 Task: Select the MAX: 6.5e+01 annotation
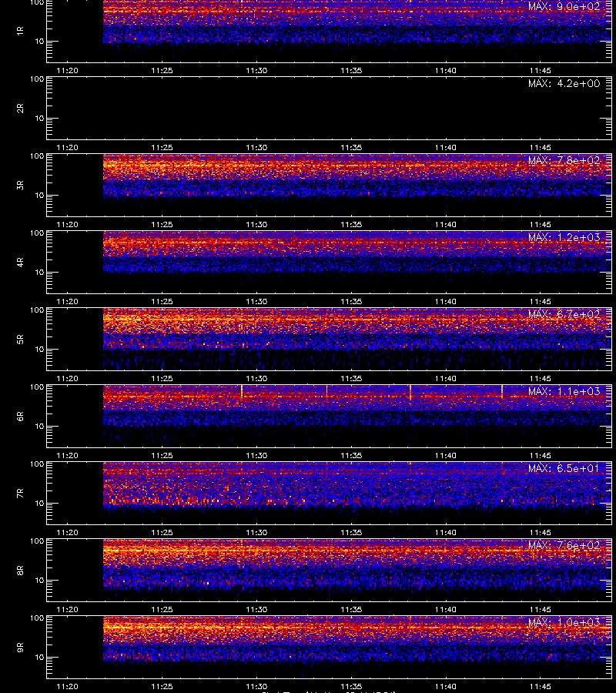[564, 468]
